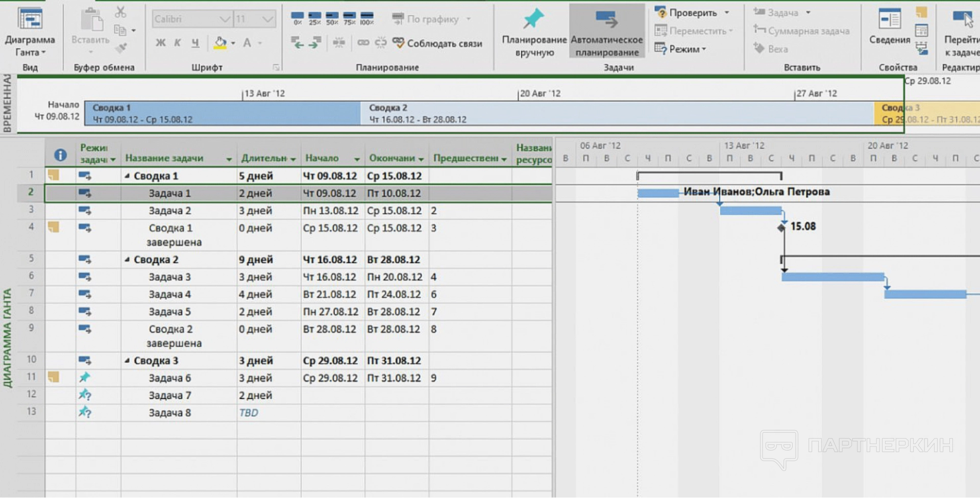Mark task as 50% complete
The height and width of the screenshot is (498, 980).
pos(332,18)
